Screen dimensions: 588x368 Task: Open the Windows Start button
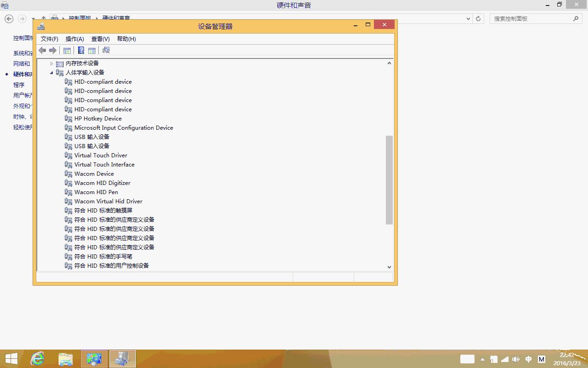point(11,359)
